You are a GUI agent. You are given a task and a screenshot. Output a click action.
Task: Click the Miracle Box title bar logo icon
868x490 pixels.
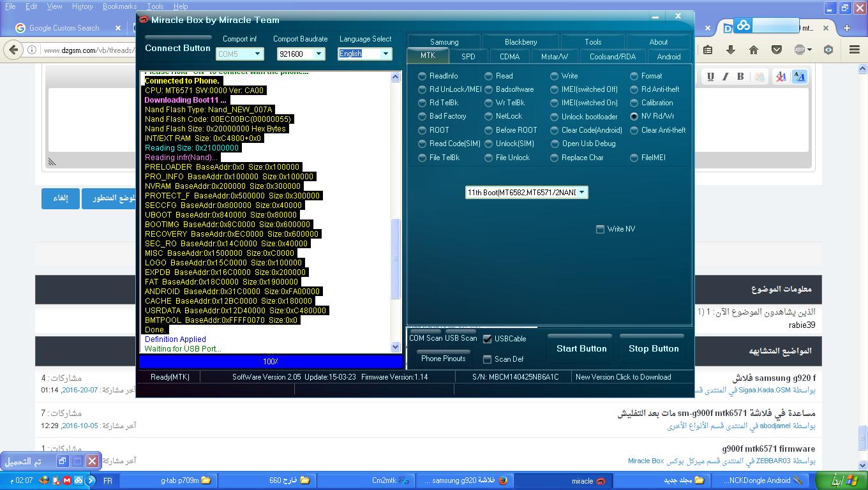pos(144,20)
